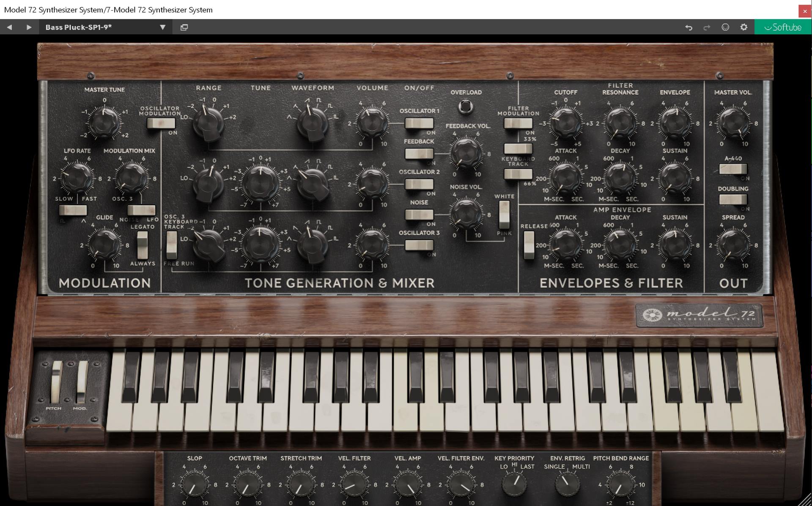The height and width of the screenshot is (506, 812).
Task: Toggle the Noise on/off switch
Action: 419,214
